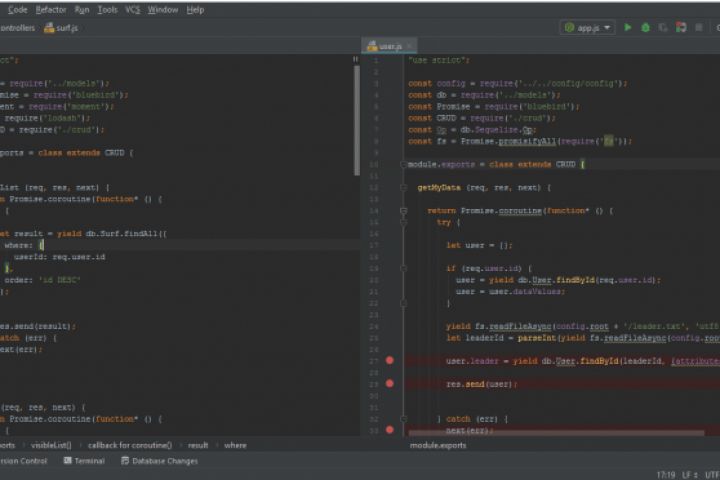Open the Code menu
720x480 pixels.
(17, 10)
